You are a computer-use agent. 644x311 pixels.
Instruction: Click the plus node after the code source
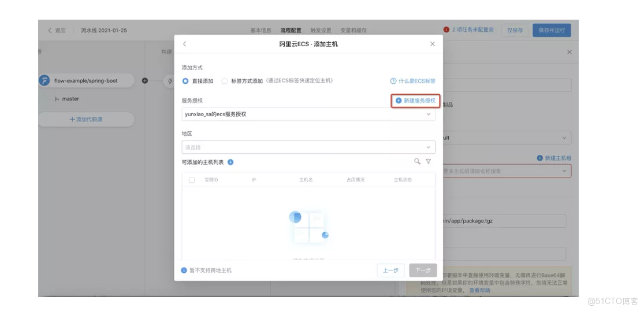[144, 80]
